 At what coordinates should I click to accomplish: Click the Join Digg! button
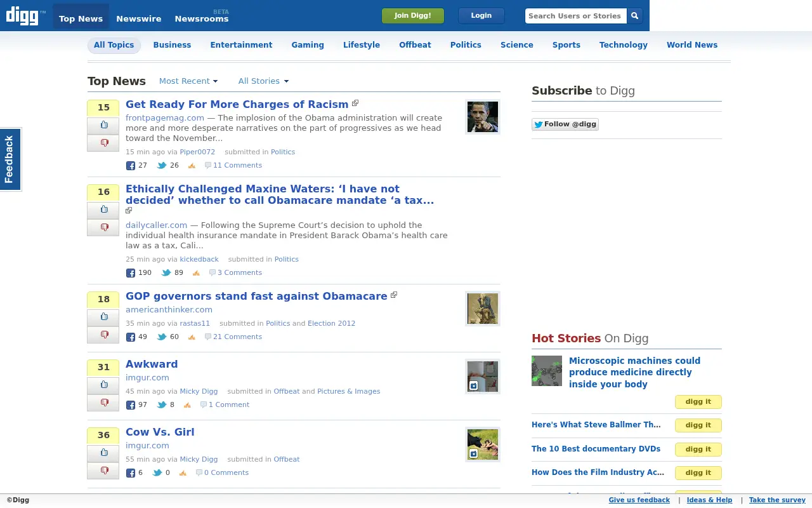click(413, 16)
